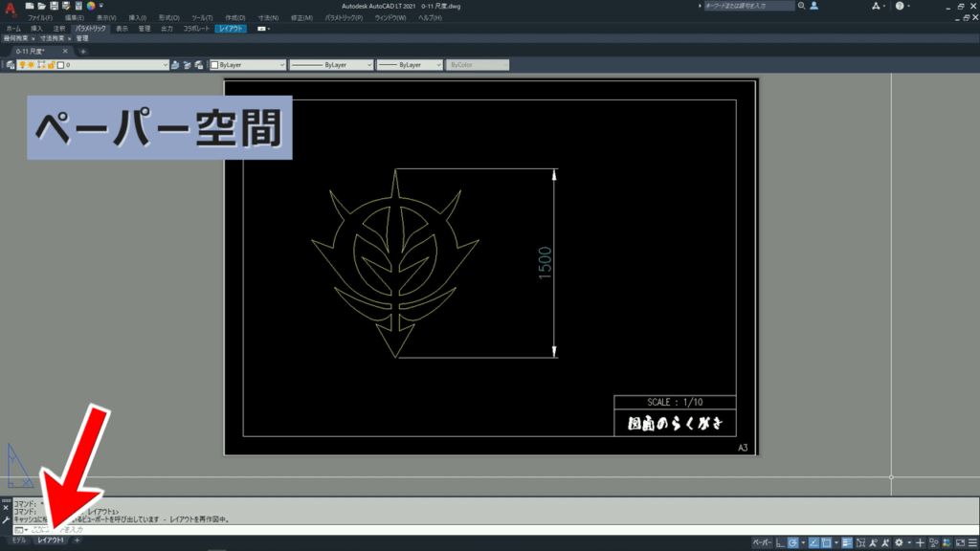Screen dimensions: 980x551
Task: Toggle polar tracking in status bar
Action: 793,543
